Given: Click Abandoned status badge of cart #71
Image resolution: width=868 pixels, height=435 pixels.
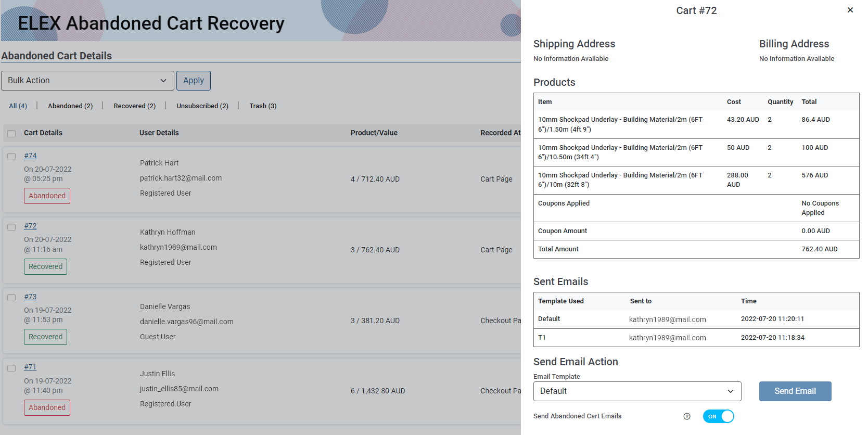Looking at the screenshot, I should 47,407.
